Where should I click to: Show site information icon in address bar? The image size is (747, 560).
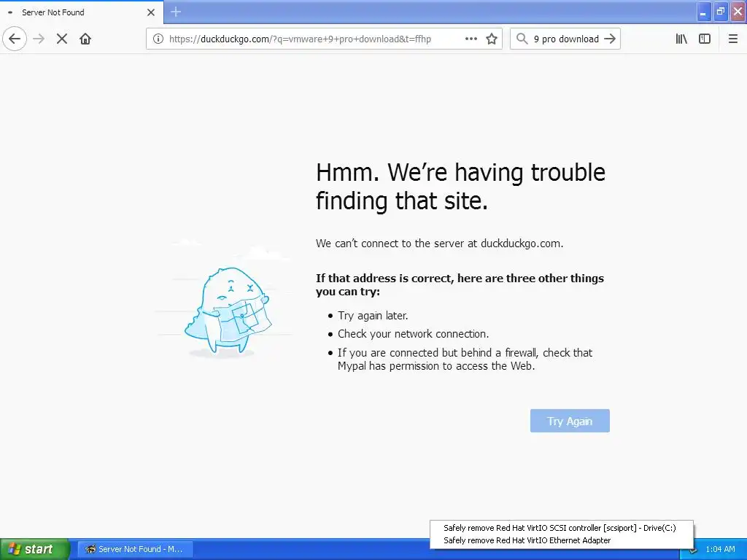tap(158, 39)
